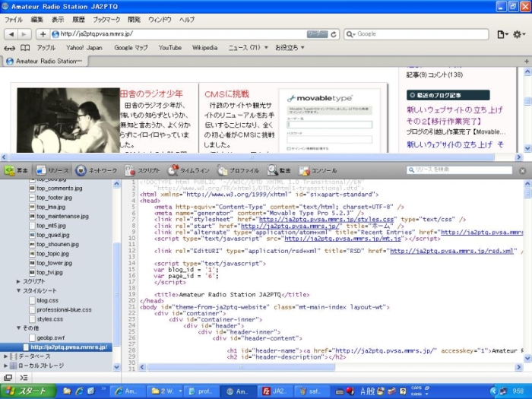Open the Elements inspector tab icon
532x399 pixels.
click(x=9, y=170)
